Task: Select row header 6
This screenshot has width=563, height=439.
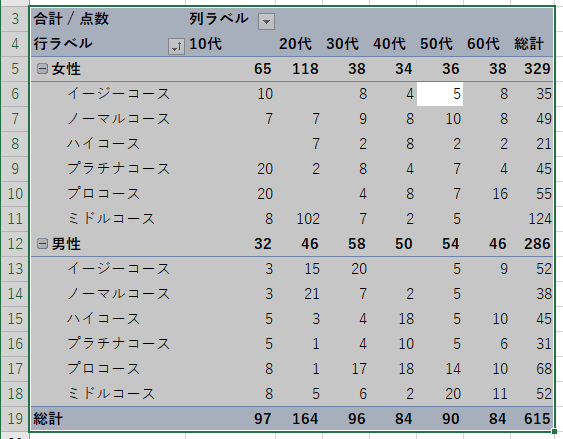Action: coord(15,94)
